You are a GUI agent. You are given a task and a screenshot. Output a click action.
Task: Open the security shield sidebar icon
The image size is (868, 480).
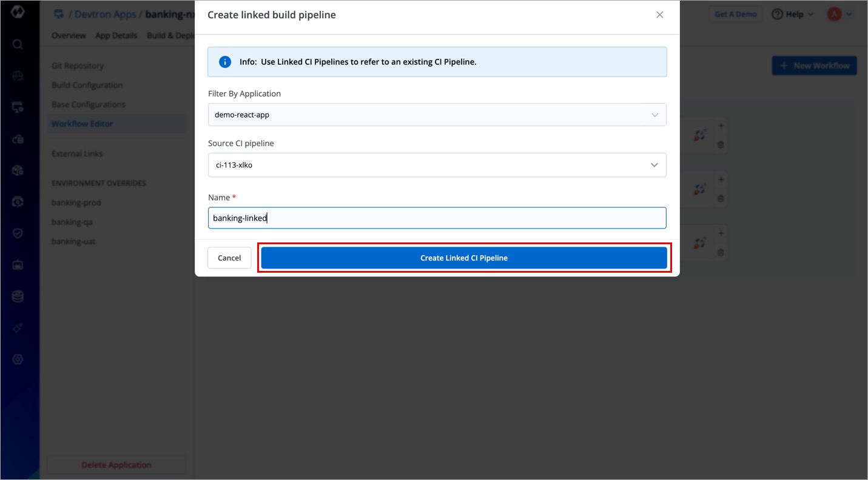pos(18,233)
